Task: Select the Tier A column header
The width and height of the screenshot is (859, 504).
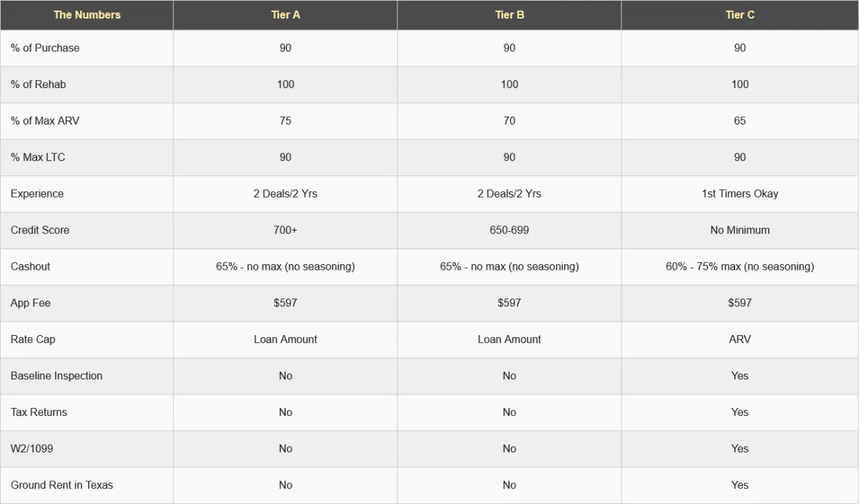Action: pyautogui.click(x=285, y=15)
